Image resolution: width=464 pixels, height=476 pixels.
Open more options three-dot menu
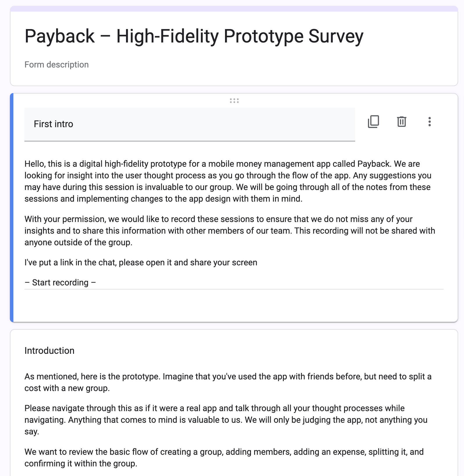[x=430, y=122]
